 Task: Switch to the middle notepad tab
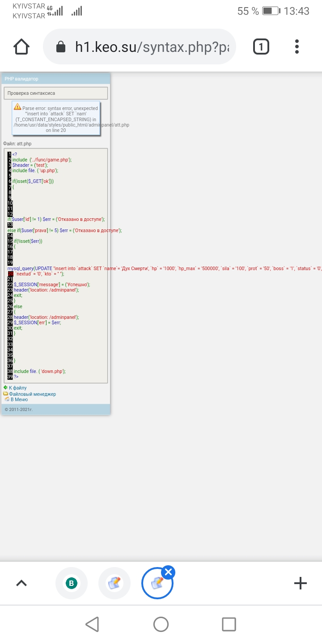114,583
